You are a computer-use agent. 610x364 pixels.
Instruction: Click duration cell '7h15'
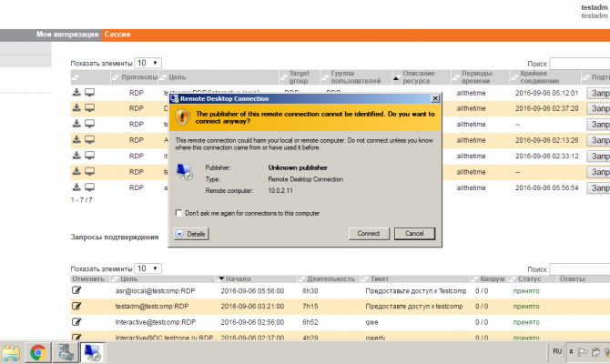(x=310, y=307)
